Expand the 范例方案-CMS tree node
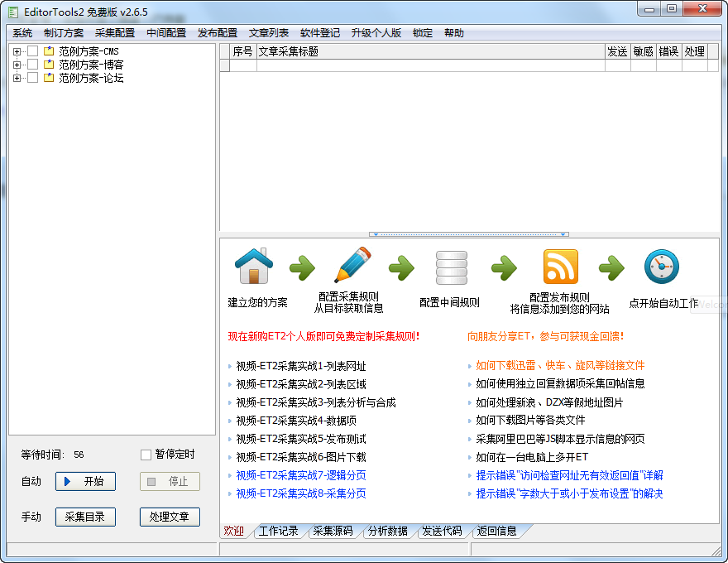 [x=17, y=51]
